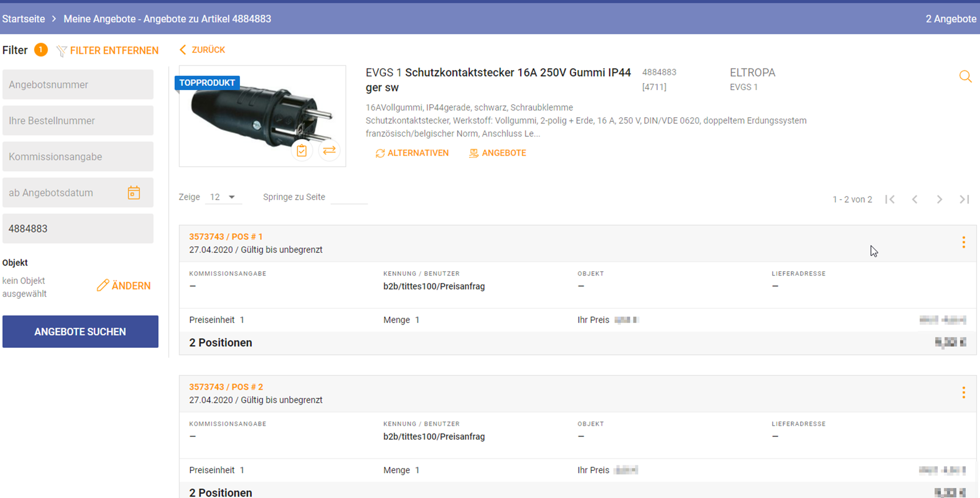Jump to the first results page
This screenshot has height=498, width=980.
point(890,199)
